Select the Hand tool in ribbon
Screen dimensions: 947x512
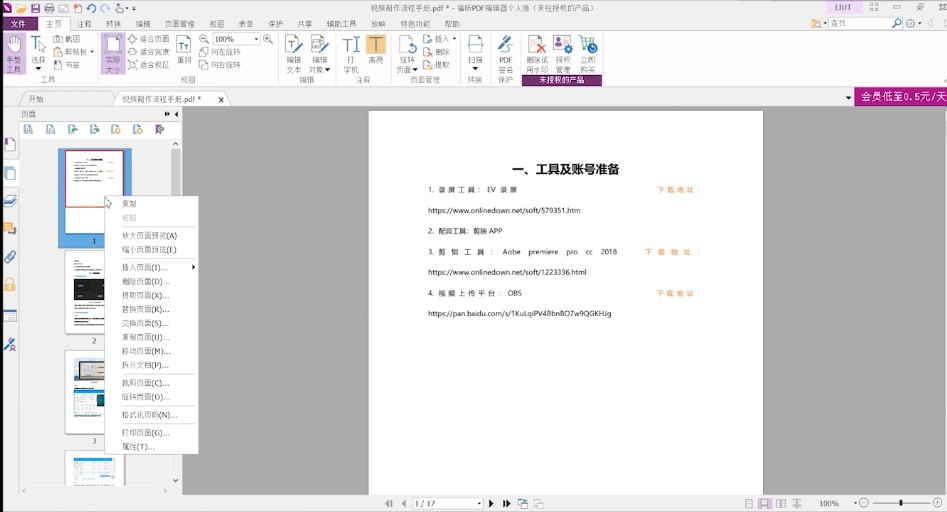13,52
